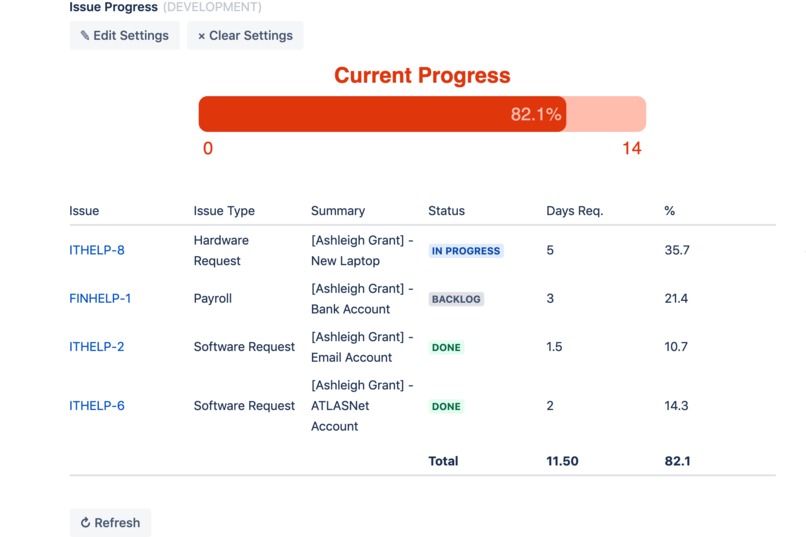Click the 10.7 percent value
Image resolution: width=806 pixels, height=537 pixels.
pos(676,347)
